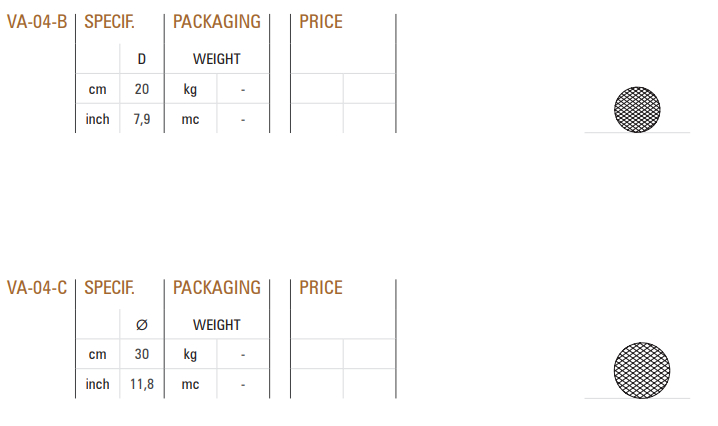
Task: Click the SPECIF. header of VA-04-B
Action: (x=109, y=22)
